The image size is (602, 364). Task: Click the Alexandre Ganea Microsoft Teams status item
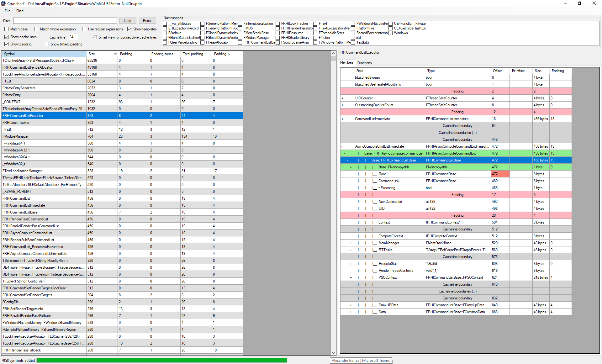[x=361, y=361]
